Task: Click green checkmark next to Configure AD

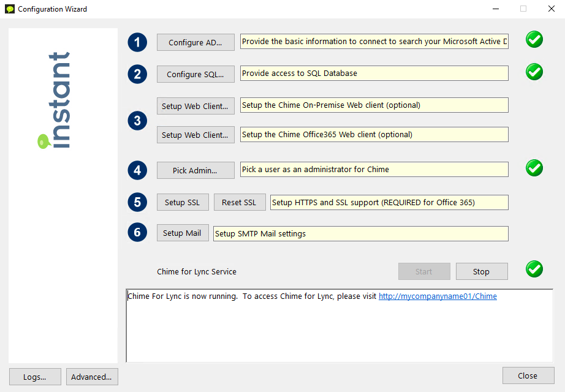Action: coord(534,40)
